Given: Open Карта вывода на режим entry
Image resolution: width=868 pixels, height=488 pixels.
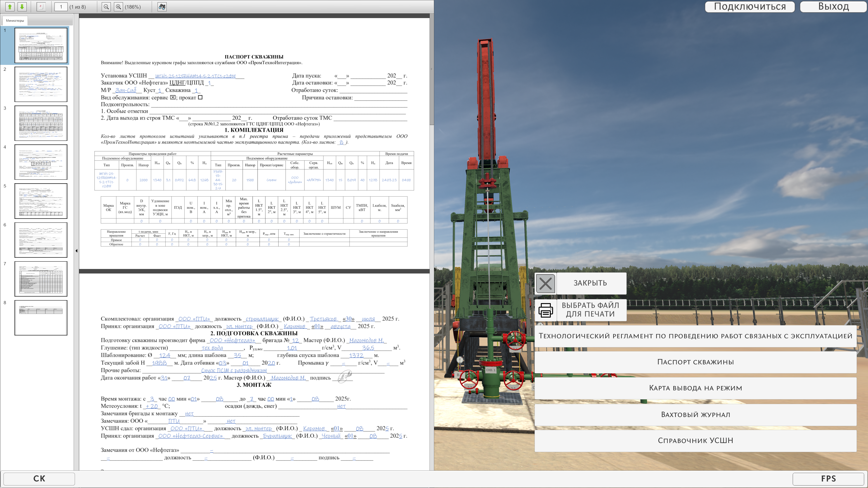Looking at the screenshot, I should 695,388.
